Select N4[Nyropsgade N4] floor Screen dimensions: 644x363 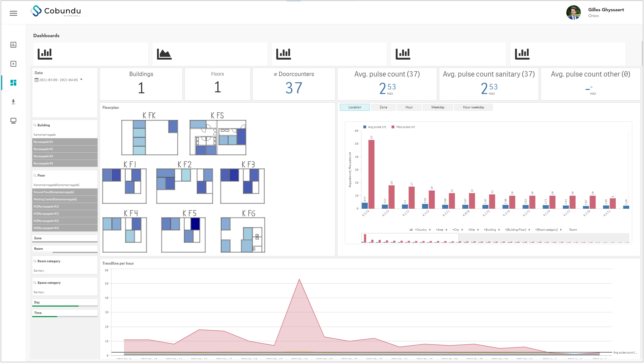[x=65, y=228]
